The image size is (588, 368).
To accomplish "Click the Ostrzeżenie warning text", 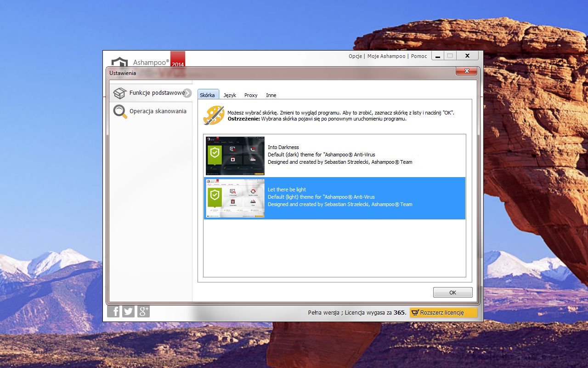I will click(x=317, y=119).
